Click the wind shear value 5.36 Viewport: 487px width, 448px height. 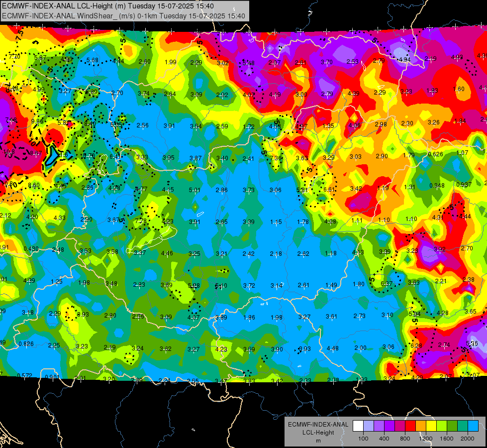pyautogui.click(x=472, y=343)
